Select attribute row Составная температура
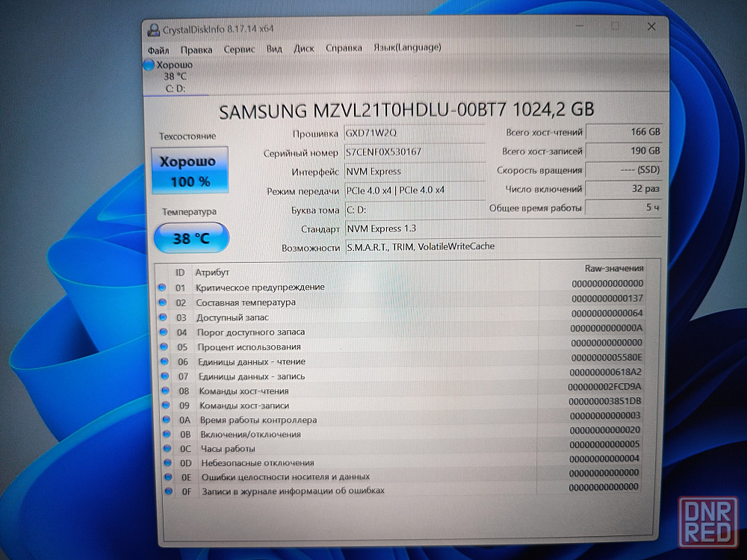747x560 pixels. tap(401, 301)
